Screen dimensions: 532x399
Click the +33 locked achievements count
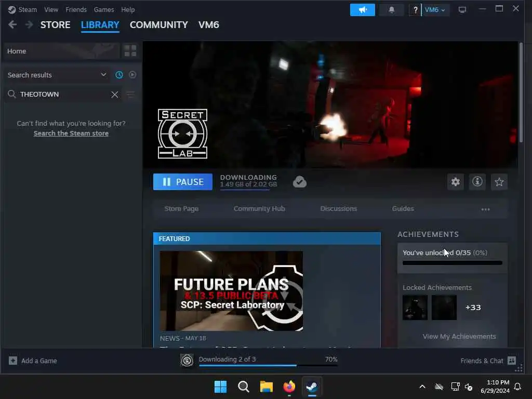pyautogui.click(x=473, y=308)
